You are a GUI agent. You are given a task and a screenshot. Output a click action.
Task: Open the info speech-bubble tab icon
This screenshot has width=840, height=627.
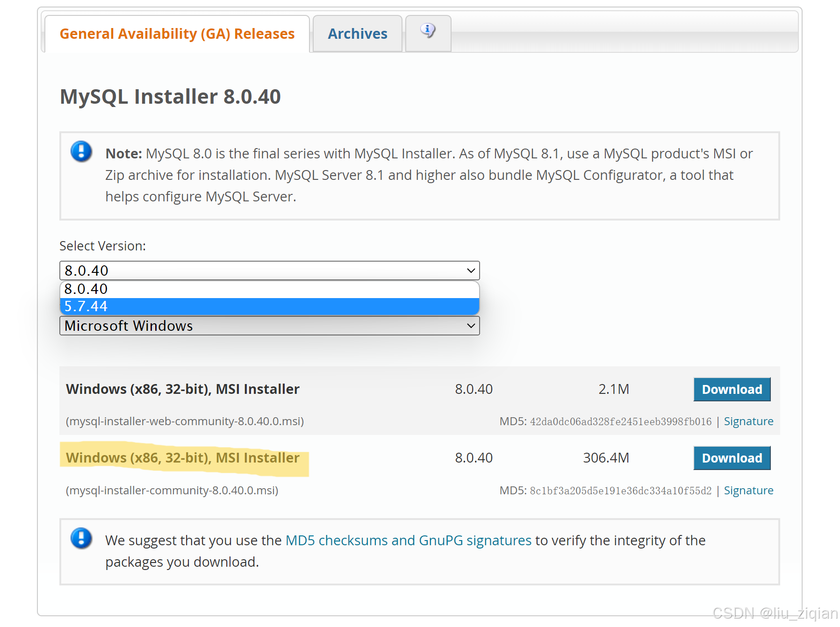428,31
